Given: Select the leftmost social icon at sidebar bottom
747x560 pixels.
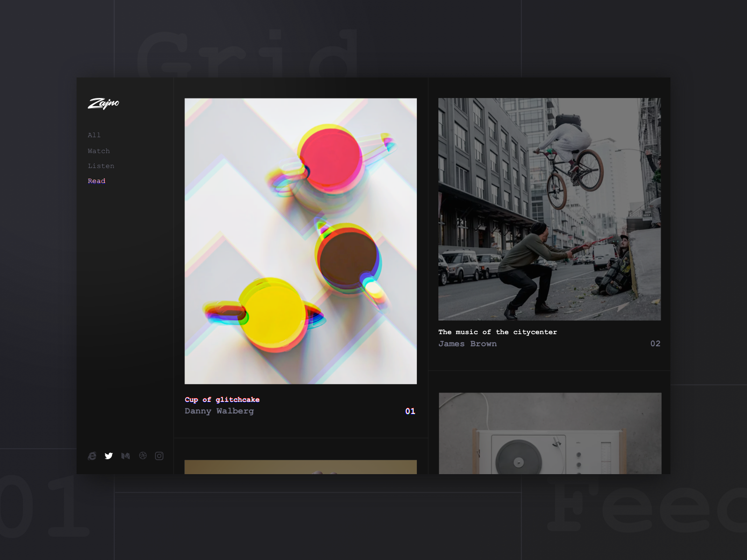Looking at the screenshot, I should 92,456.
